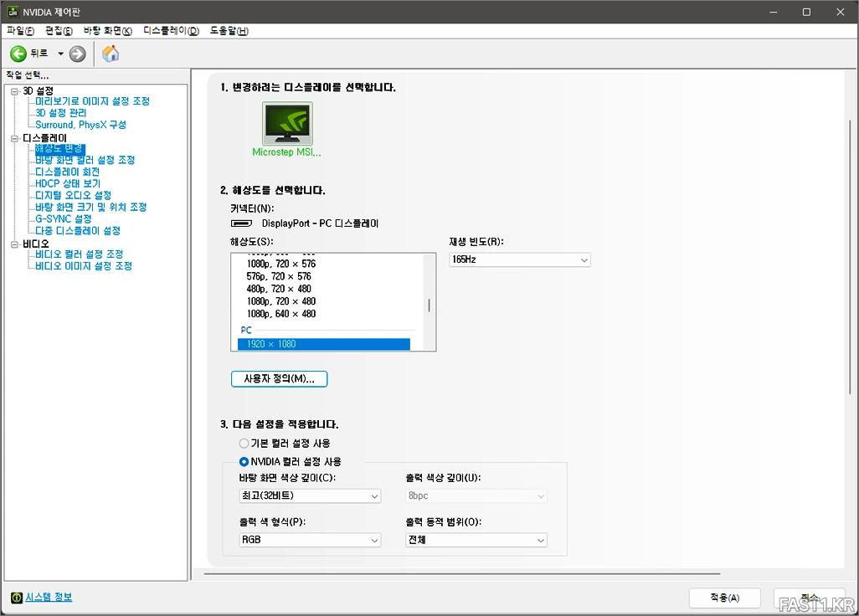Click the grey Forward arrow icon

(x=78, y=54)
